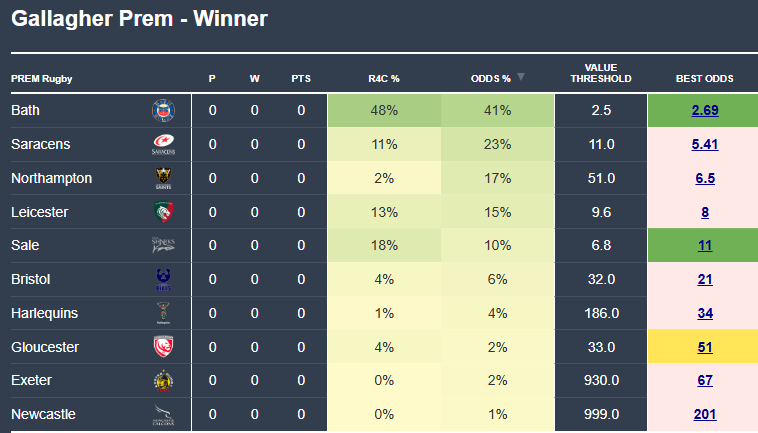Sort by the VALUE THRESHOLD column header
Viewport: 758px width, 433px height.
point(601,73)
